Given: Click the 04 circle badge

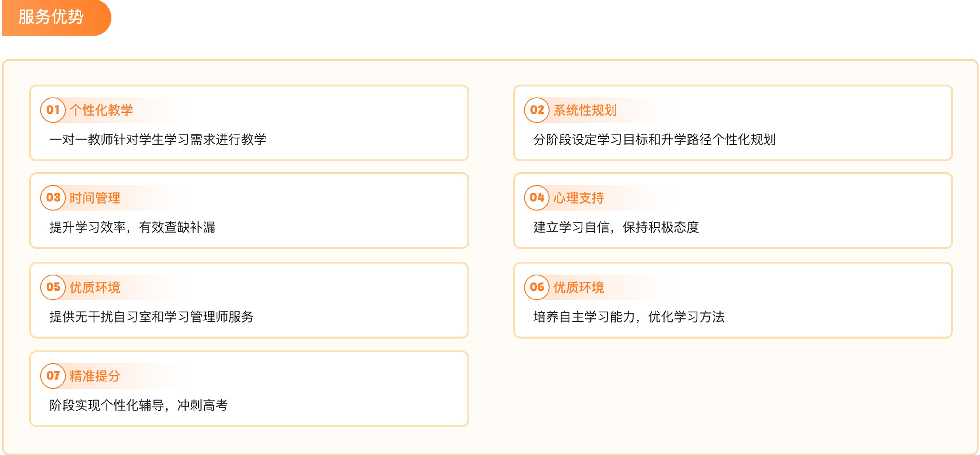Looking at the screenshot, I should 537,198.
